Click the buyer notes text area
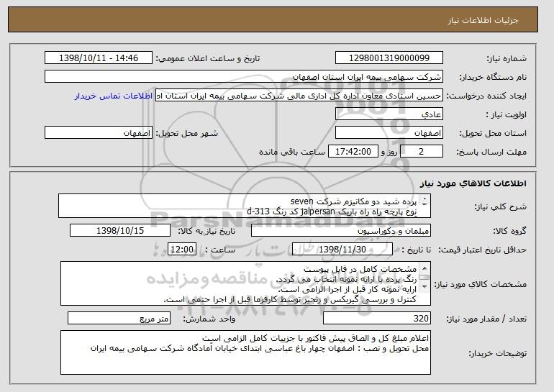Viewport: 554px width, 392px height. click(245, 352)
